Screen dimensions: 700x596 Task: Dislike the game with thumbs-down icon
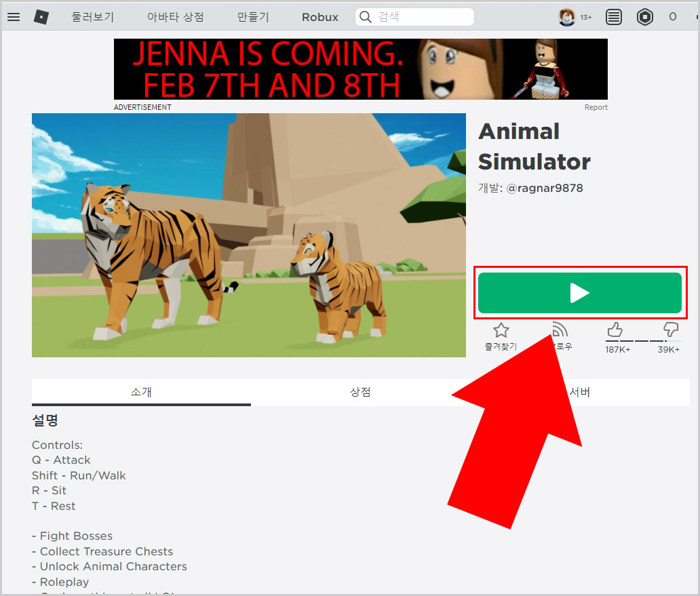pyautogui.click(x=671, y=330)
